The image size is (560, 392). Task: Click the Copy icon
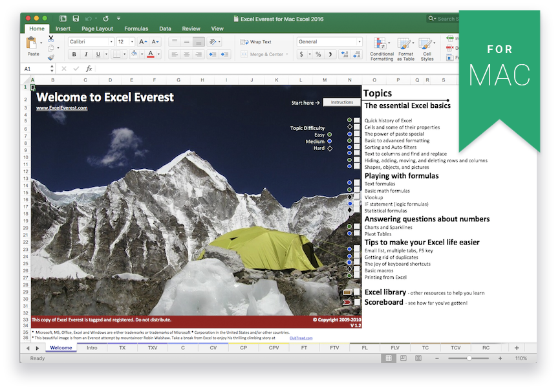tap(51, 48)
